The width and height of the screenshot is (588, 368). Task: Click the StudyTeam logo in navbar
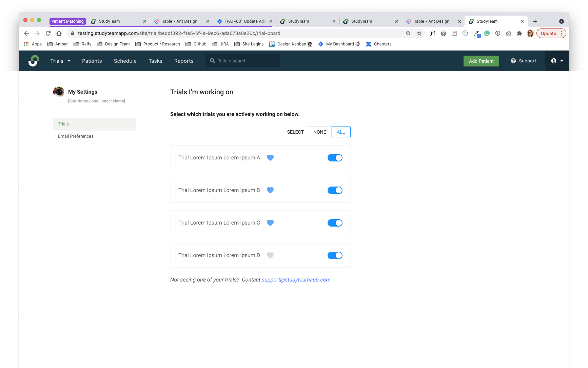(x=34, y=61)
